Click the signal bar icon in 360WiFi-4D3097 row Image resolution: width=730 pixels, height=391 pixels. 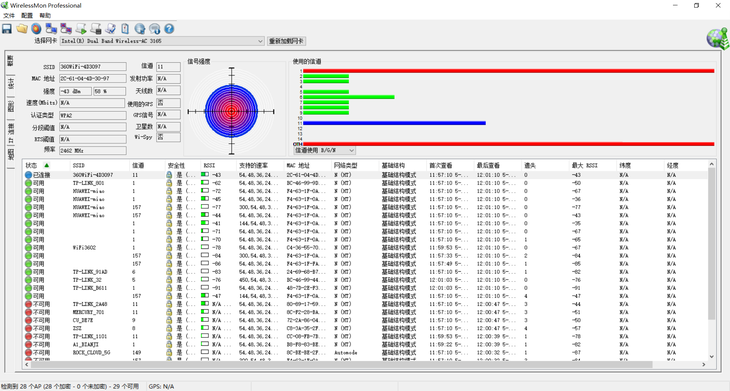click(205, 175)
